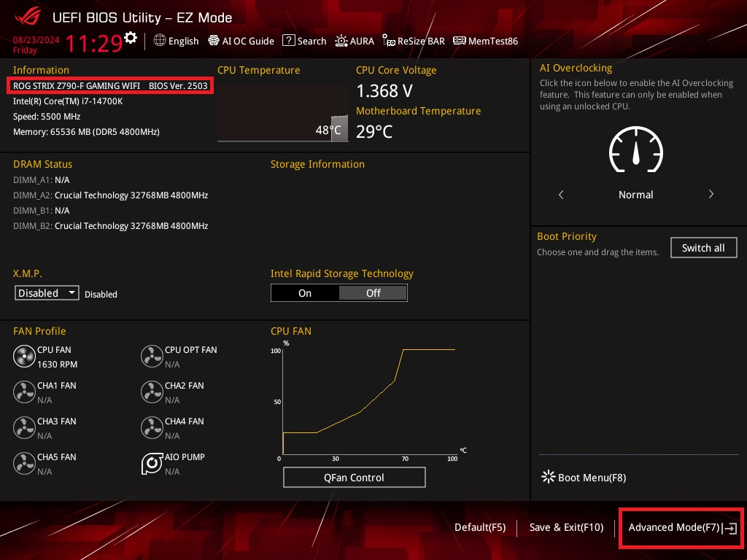This screenshot has height=560, width=747.
Task: Click the Boot Priority heading
Action: pyautogui.click(x=567, y=236)
